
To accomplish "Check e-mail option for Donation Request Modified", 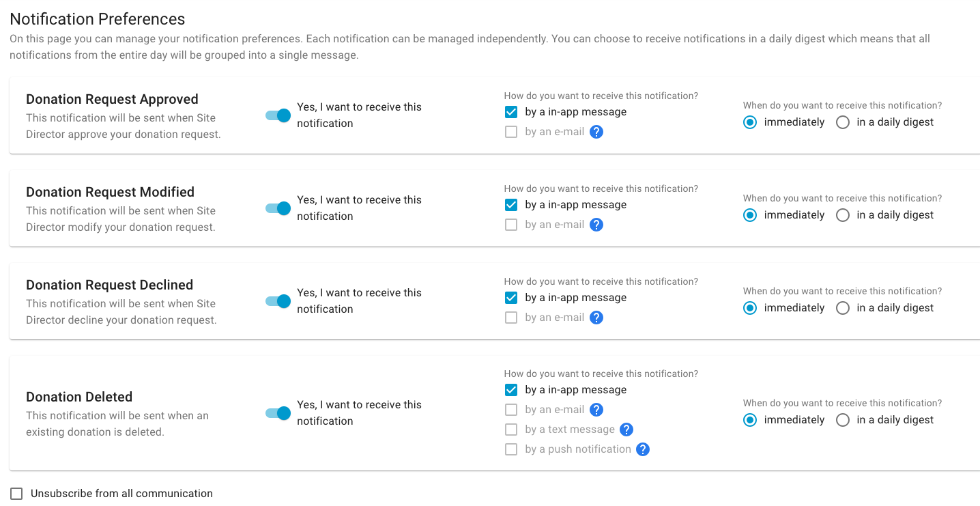I will 511,225.
